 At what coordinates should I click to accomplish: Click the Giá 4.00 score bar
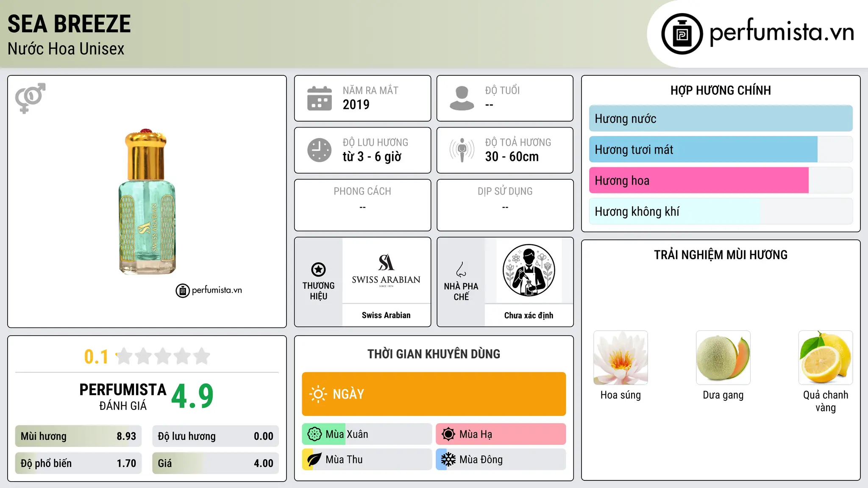tap(216, 463)
